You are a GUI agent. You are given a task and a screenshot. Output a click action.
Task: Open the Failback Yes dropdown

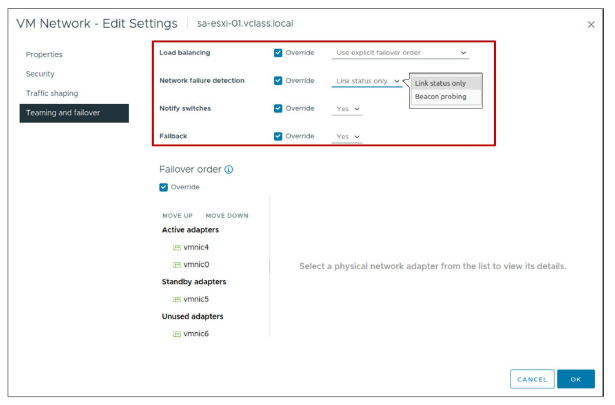click(x=348, y=136)
